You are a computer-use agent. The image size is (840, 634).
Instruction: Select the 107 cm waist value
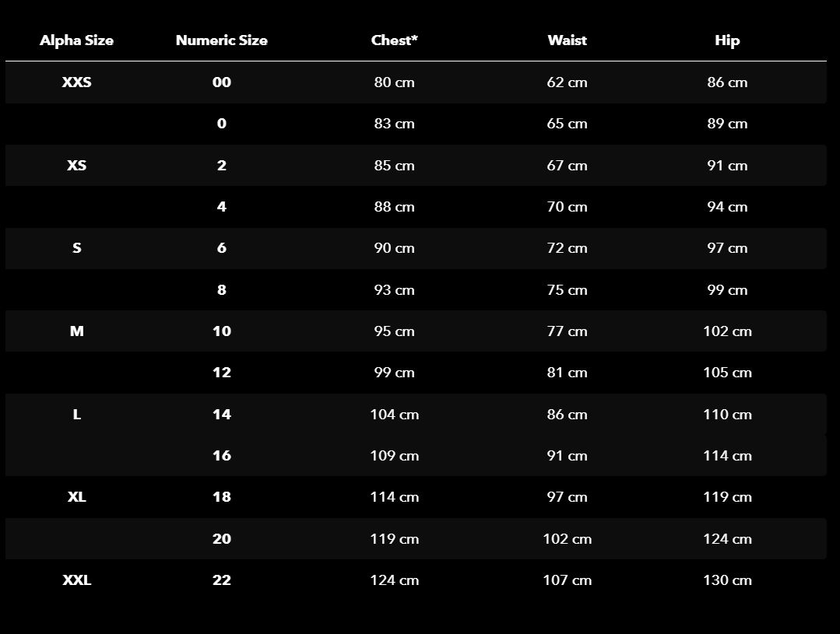tap(567, 580)
